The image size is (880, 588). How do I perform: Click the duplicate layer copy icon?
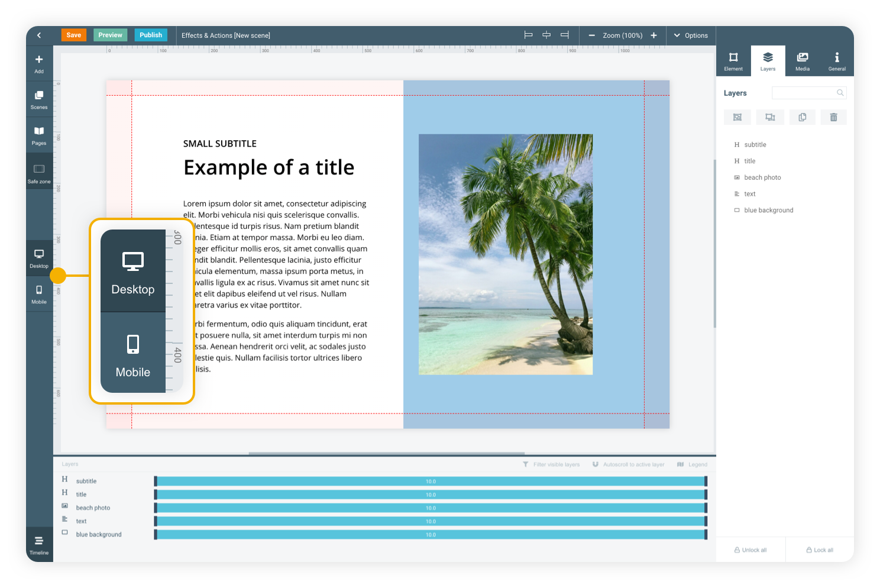click(802, 117)
